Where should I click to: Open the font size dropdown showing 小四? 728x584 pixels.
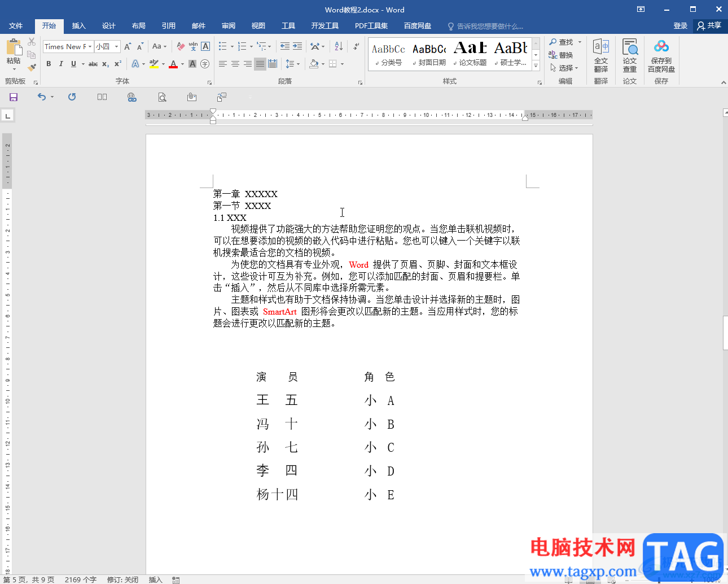click(116, 46)
